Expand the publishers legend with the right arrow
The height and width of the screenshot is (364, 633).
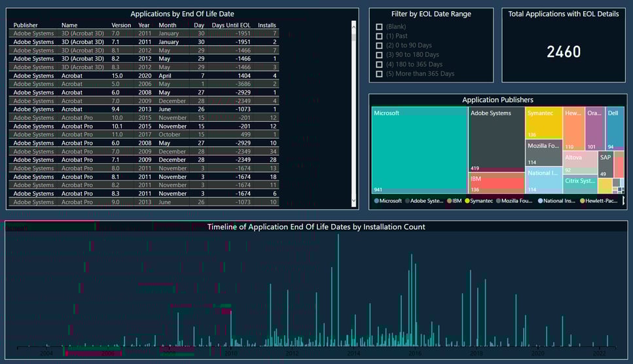pos(623,200)
